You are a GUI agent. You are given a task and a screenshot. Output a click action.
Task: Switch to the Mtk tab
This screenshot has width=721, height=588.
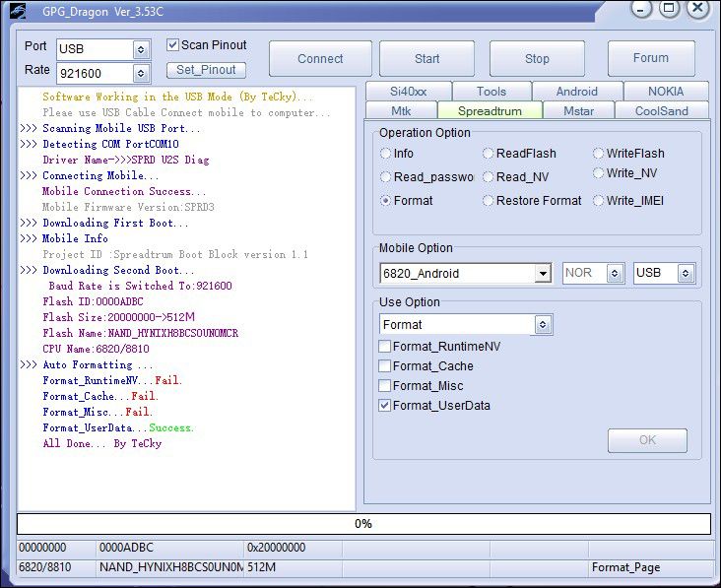(x=401, y=111)
